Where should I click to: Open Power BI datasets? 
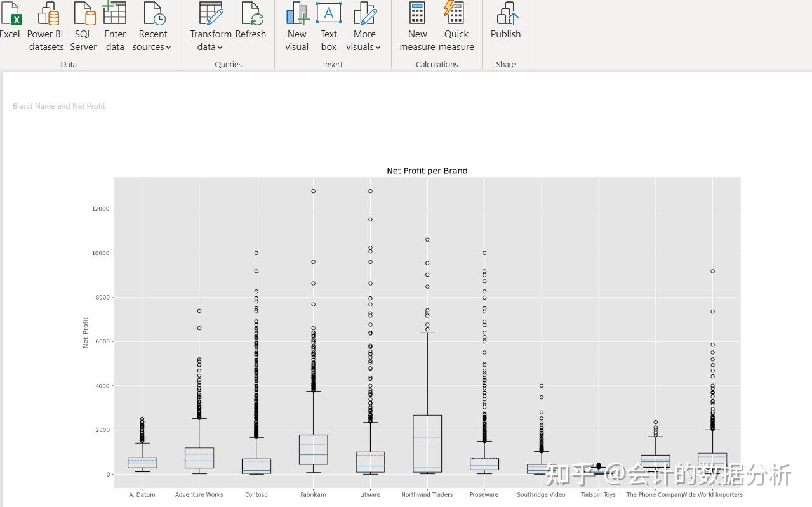46,27
